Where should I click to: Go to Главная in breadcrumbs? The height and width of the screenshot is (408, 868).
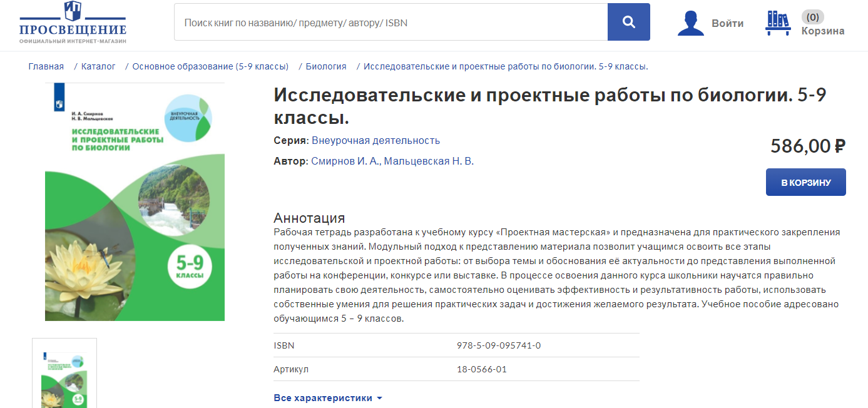pos(46,66)
